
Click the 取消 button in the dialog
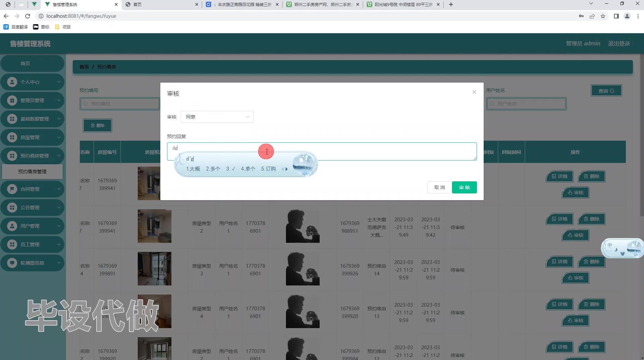[439, 187]
